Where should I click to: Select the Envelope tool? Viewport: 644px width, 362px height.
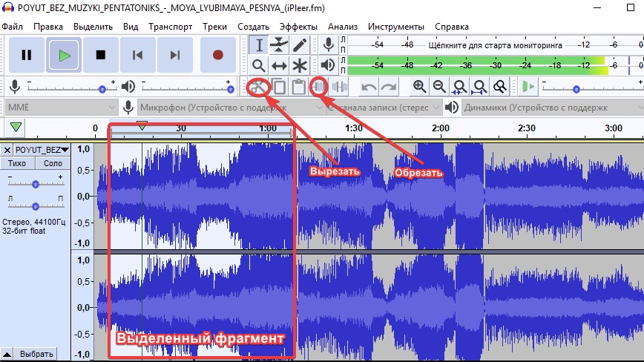(x=279, y=45)
